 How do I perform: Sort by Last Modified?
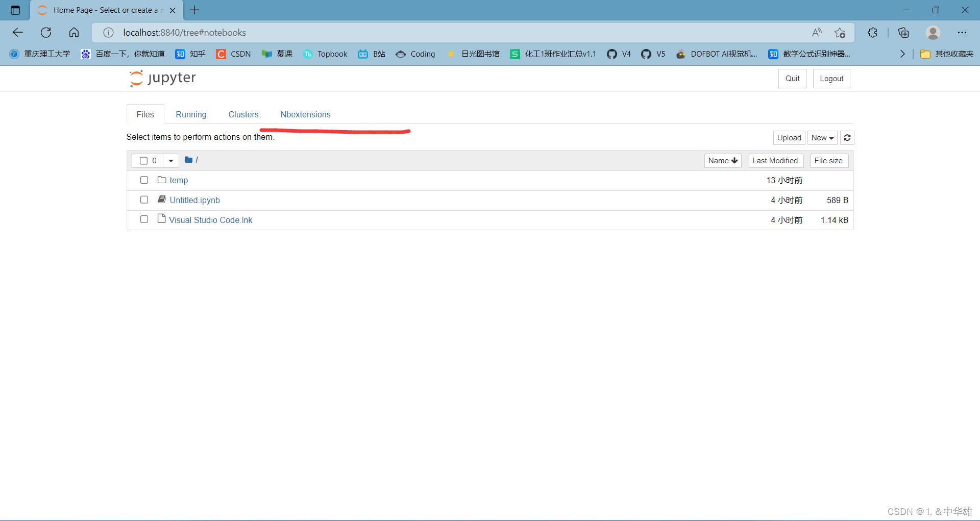776,161
